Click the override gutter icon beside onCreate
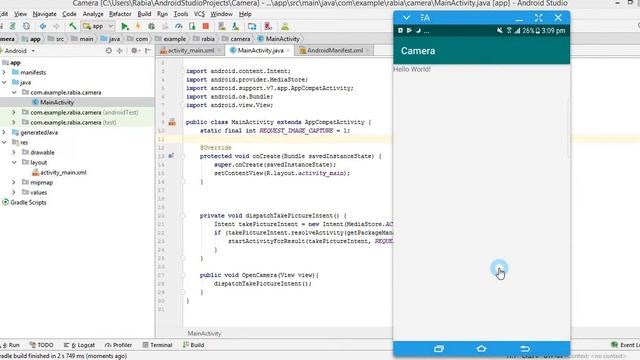The width and height of the screenshot is (640, 360). [171, 156]
